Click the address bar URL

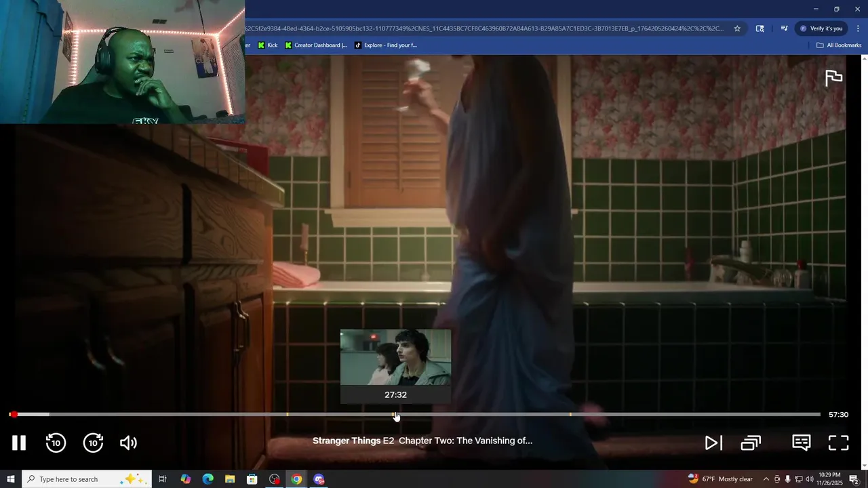[x=484, y=28]
